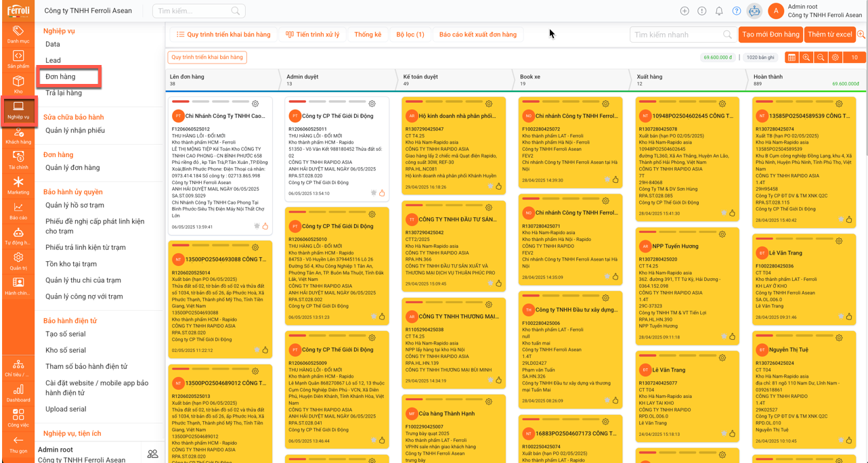Click the exclamation alert icon in header
This screenshot has height=463, width=868.
[702, 11]
